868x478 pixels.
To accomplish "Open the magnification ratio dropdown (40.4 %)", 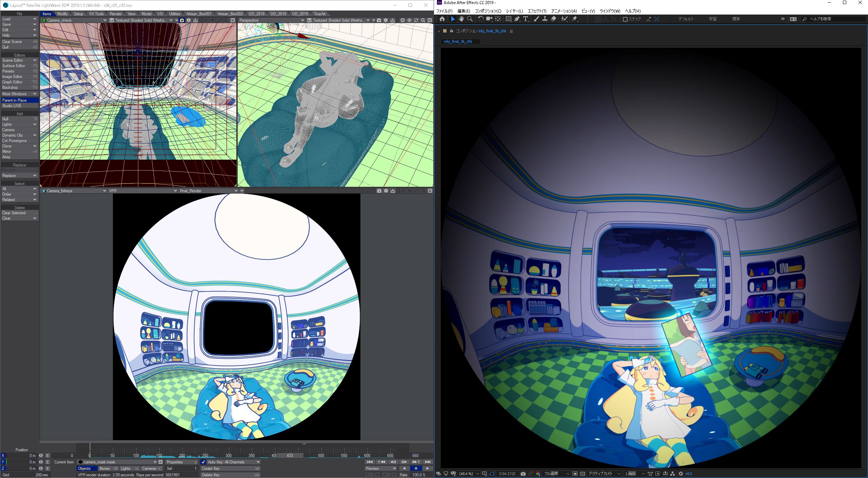I will point(469,474).
